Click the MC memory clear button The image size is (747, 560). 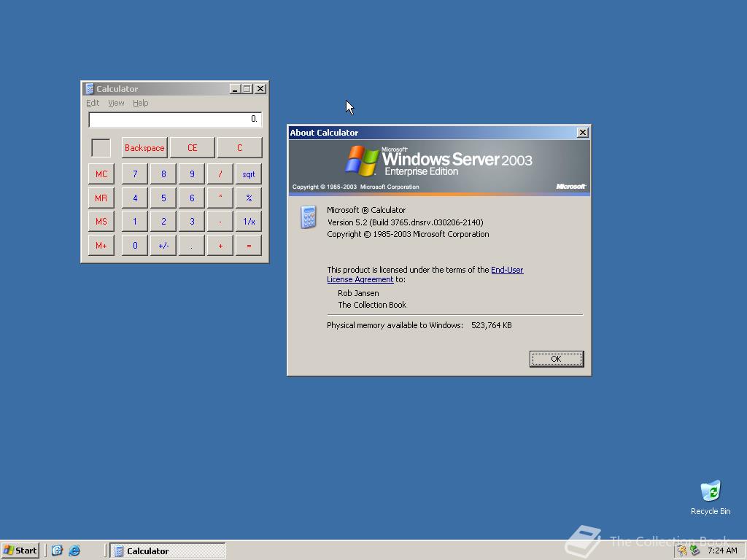(x=101, y=174)
